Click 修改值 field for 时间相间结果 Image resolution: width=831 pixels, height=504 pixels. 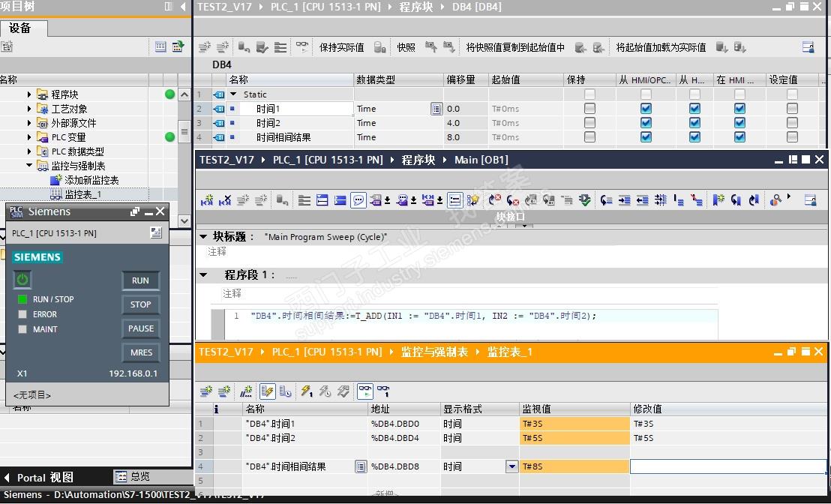coord(727,466)
